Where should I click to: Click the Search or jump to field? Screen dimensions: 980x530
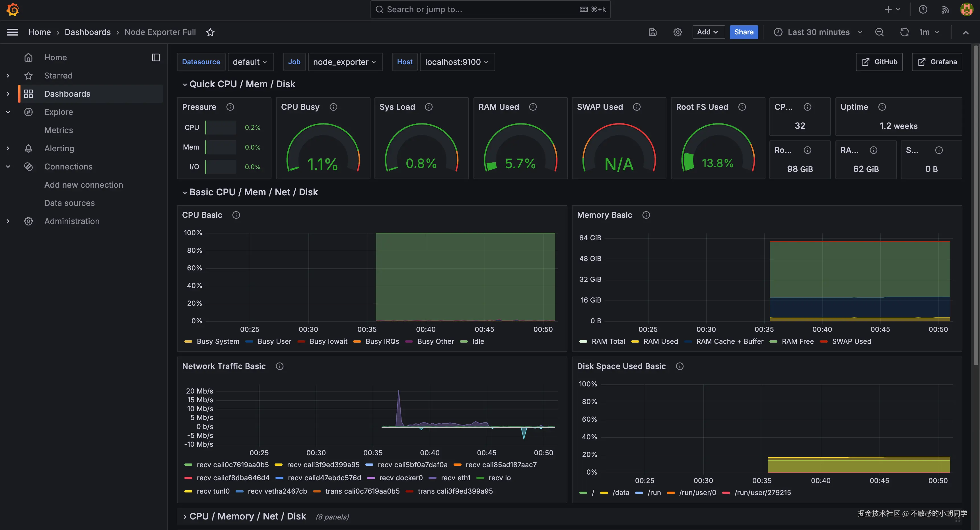tap(490, 9)
